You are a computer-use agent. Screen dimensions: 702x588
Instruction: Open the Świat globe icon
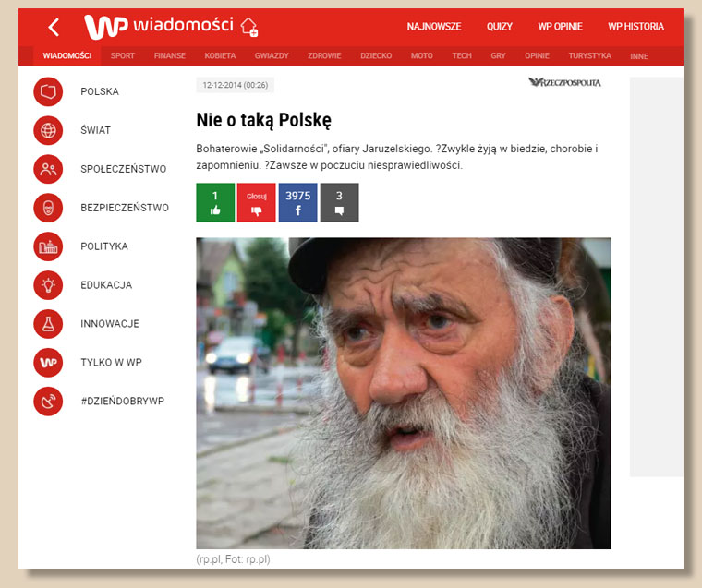tap(48, 130)
